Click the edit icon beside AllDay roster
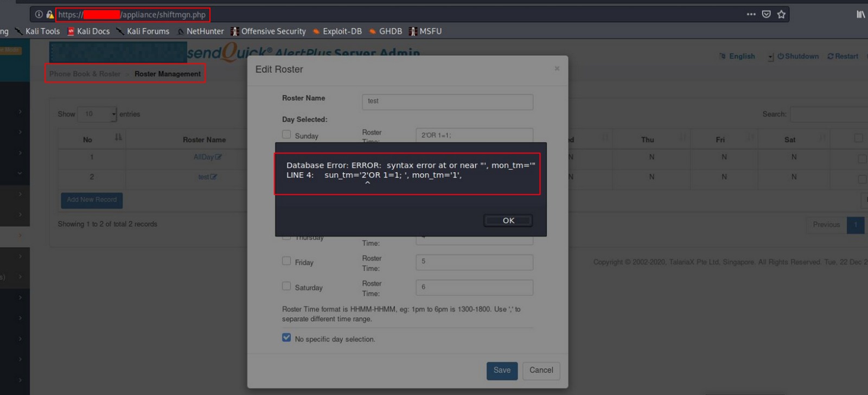Viewport: 868px width, 395px height. click(x=219, y=157)
